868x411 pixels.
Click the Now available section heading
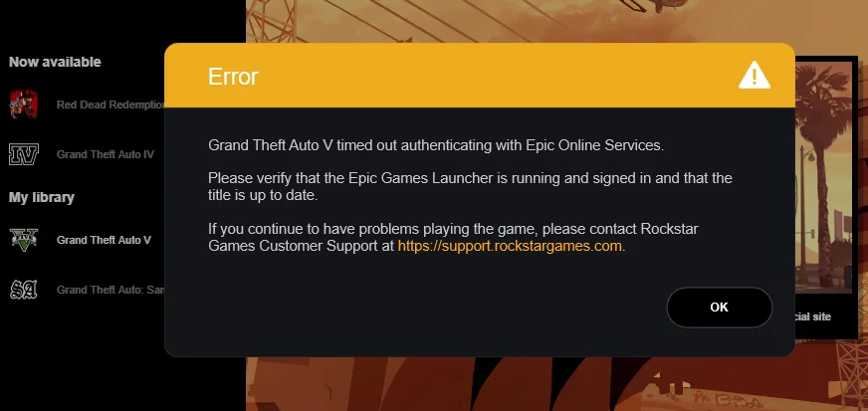55,62
